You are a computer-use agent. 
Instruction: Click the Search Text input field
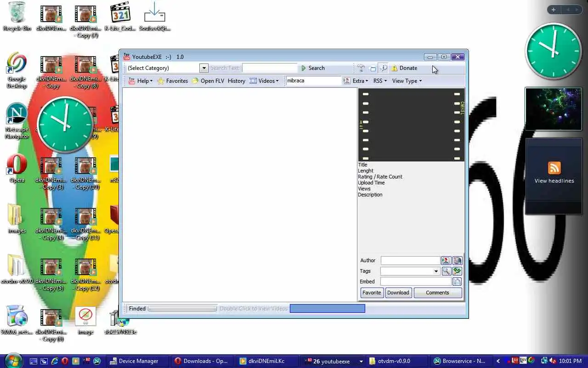270,68
